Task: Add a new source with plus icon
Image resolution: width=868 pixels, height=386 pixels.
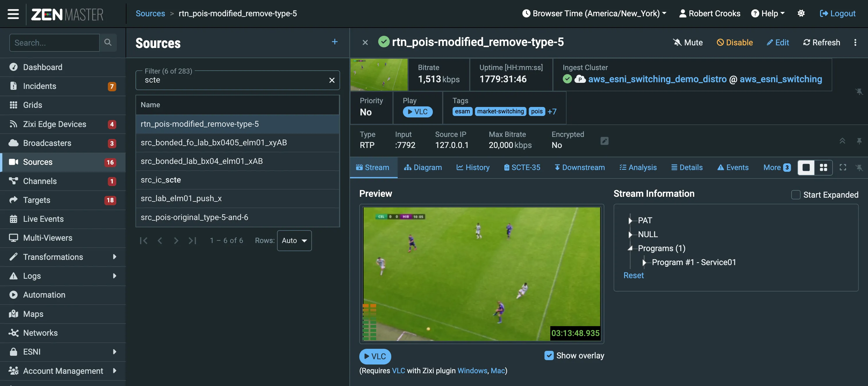Action: coord(335,42)
